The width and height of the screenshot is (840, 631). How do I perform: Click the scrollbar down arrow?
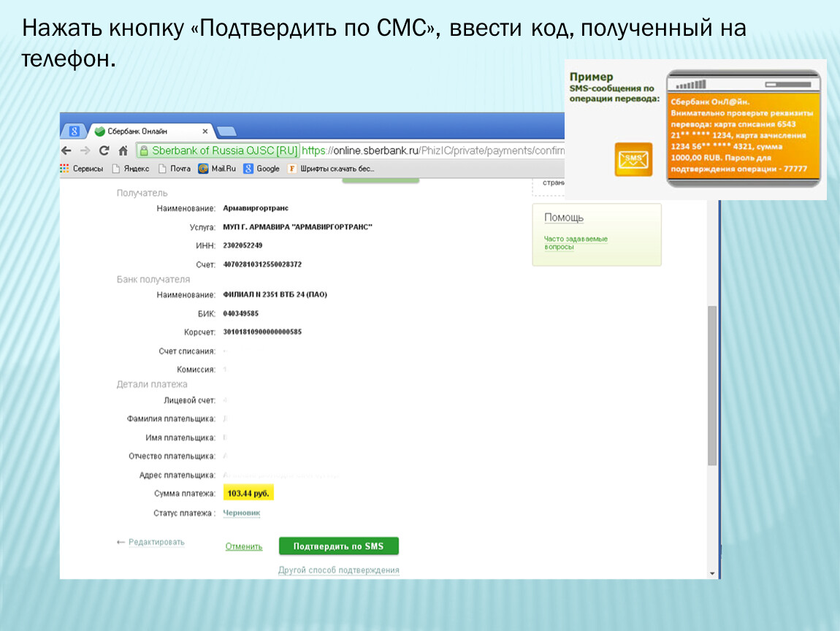point(712,573)
